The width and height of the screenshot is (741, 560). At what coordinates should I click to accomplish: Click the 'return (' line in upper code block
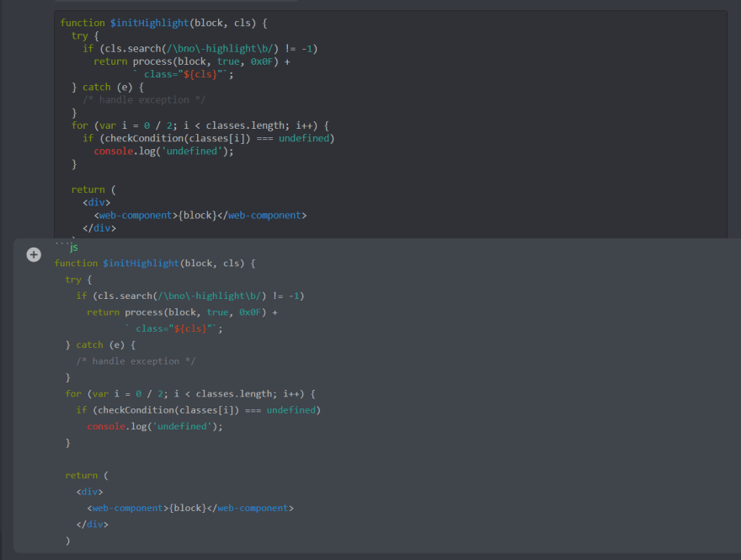(x=93, y=189)
